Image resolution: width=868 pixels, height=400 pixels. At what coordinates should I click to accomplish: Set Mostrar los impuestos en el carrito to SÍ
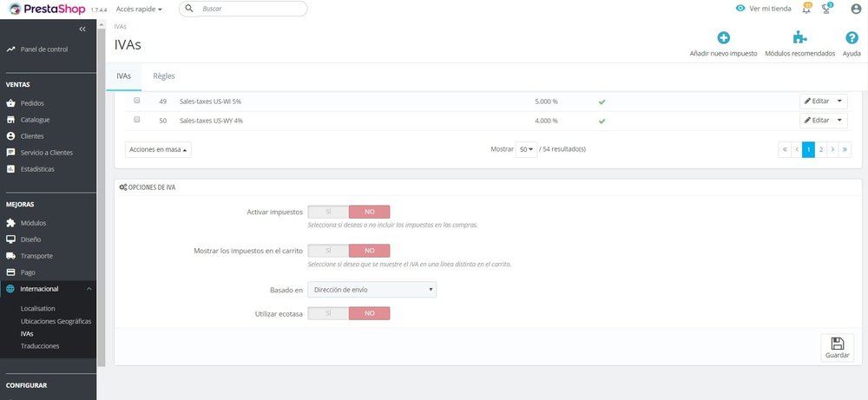click(328, 251)
